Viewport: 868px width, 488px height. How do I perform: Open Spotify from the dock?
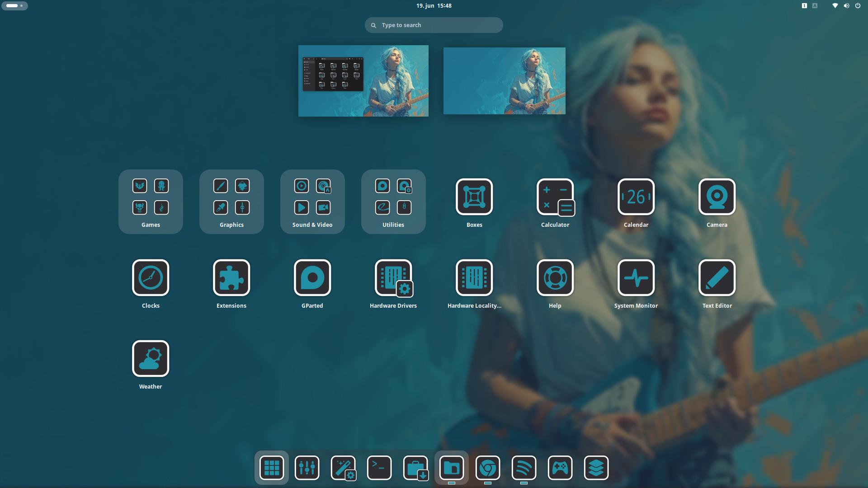point(524,468)
